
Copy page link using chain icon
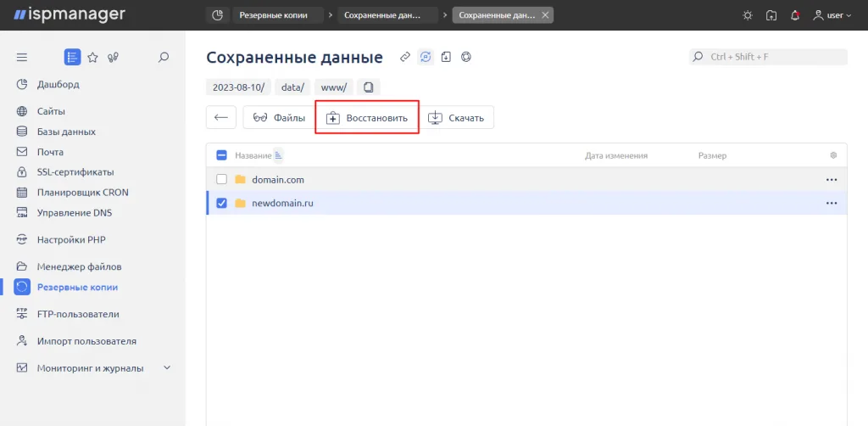[405, 57]
